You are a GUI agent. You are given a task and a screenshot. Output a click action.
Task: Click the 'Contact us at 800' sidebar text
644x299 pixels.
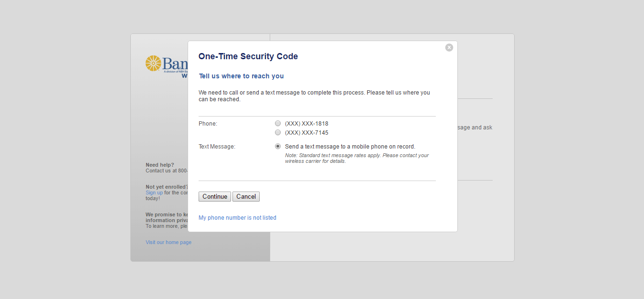[x=167, y=171]
